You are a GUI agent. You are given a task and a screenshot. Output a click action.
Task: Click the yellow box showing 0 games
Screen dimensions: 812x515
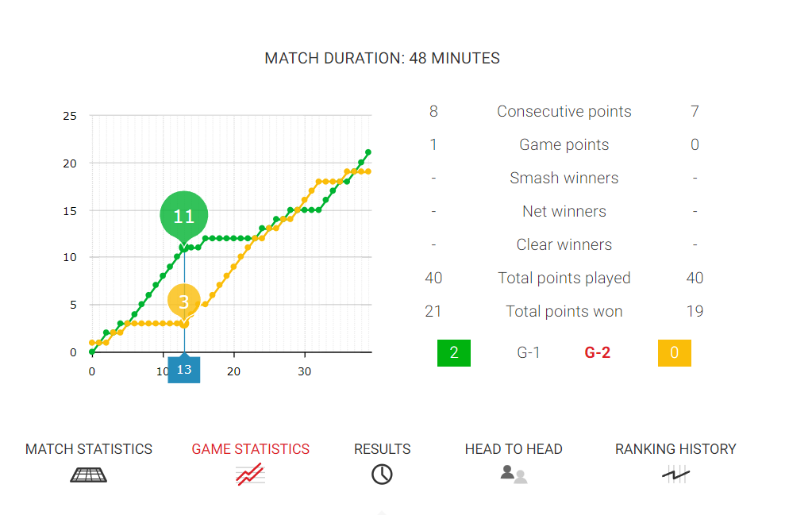[x=675, y=353]
